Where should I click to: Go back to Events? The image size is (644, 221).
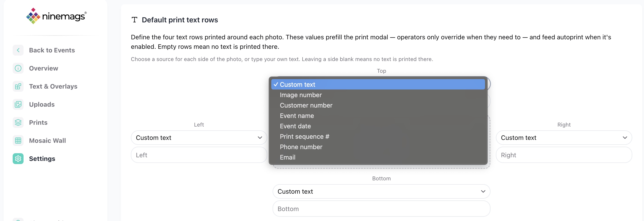click(x=52, y=50)
